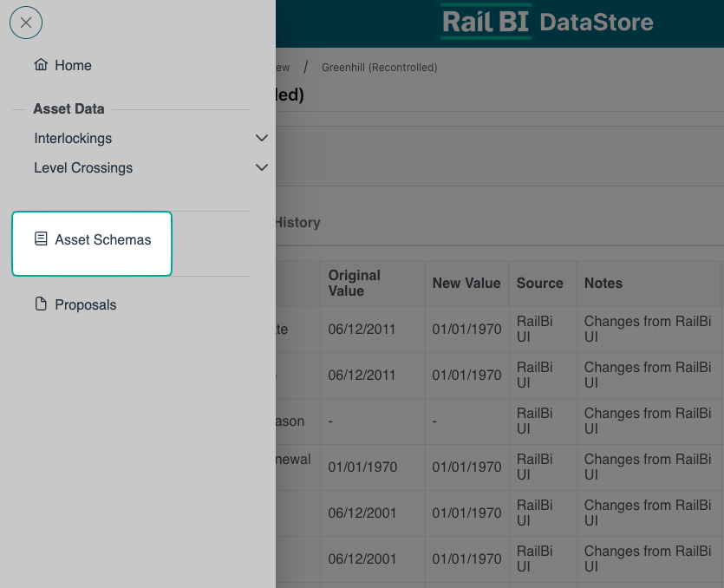
Task: Expand the Level Crossings chevron arrow
Action: 262,167
